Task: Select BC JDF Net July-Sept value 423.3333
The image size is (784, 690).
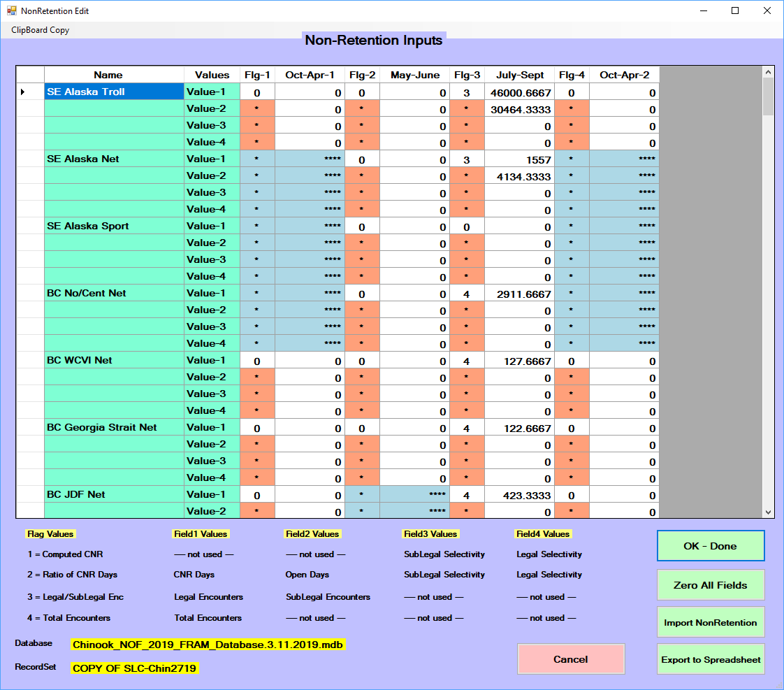Action: point(519,494)
